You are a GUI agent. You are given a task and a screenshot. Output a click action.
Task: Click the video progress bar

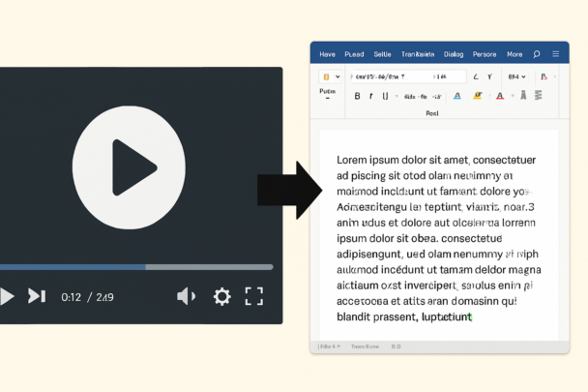pyautogui.click(x=135, y=267)
